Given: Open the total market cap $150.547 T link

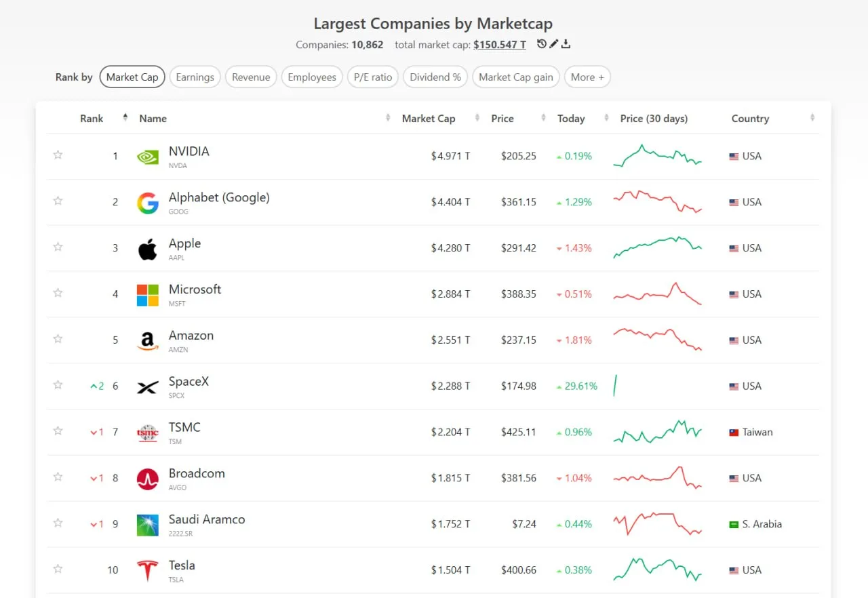Looking at the screenshot, I should 500,45.
